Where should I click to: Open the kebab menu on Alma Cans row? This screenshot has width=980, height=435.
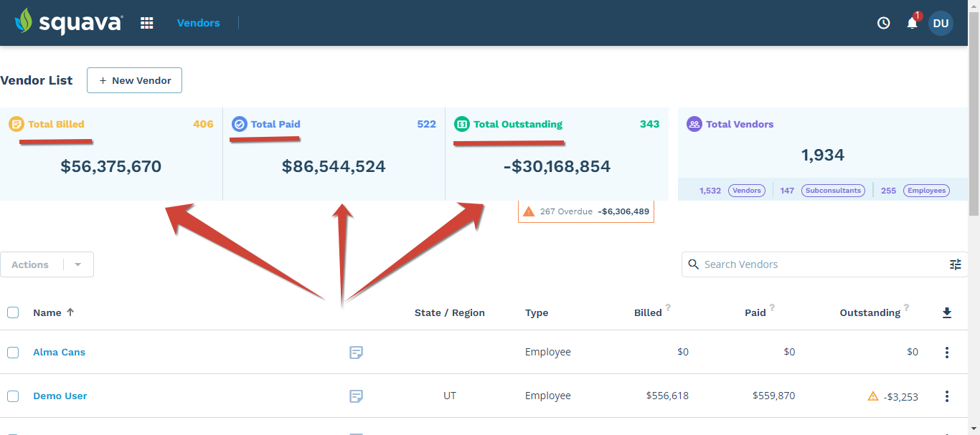947,352
